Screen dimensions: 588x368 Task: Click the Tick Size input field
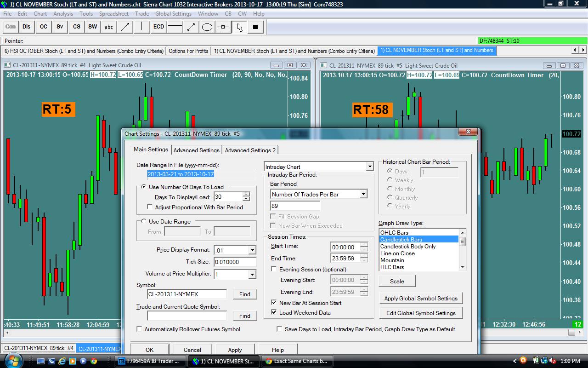(235, 262)
